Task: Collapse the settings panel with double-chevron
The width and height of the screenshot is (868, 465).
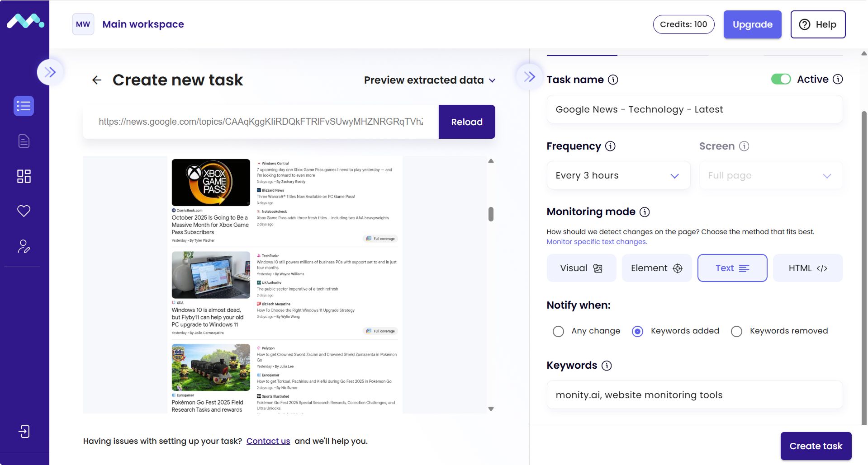Action: click(529, 76)
